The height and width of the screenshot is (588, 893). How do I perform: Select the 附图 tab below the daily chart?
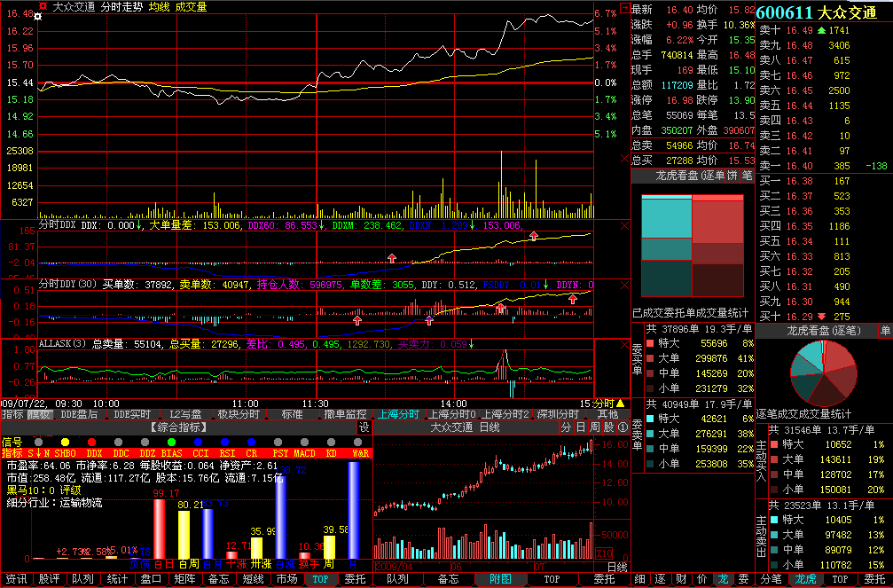tap(501, 579)
